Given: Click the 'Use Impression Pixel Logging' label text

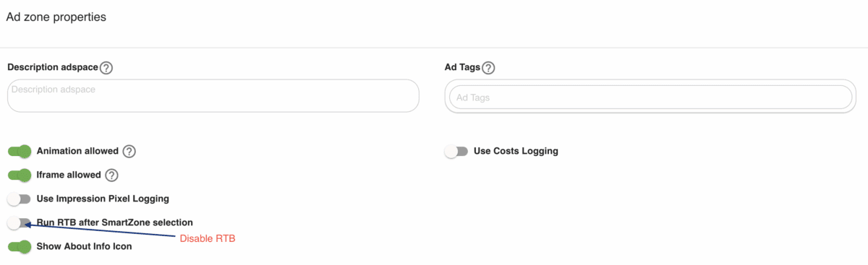Looking at the screenshot, I should tap(103, 198).
